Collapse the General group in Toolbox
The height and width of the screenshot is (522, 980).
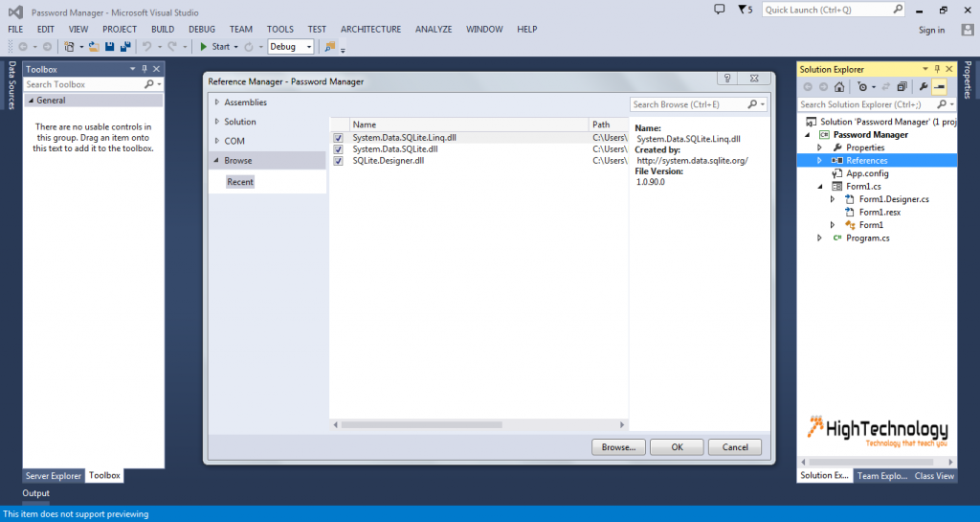[x=31, y=100]
